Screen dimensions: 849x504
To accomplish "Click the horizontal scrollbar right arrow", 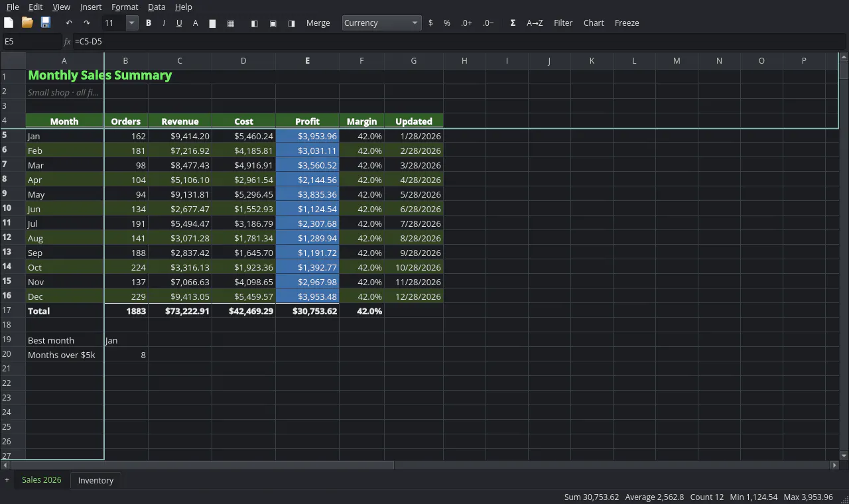I will pyautogui.click(x=834, y=466).
